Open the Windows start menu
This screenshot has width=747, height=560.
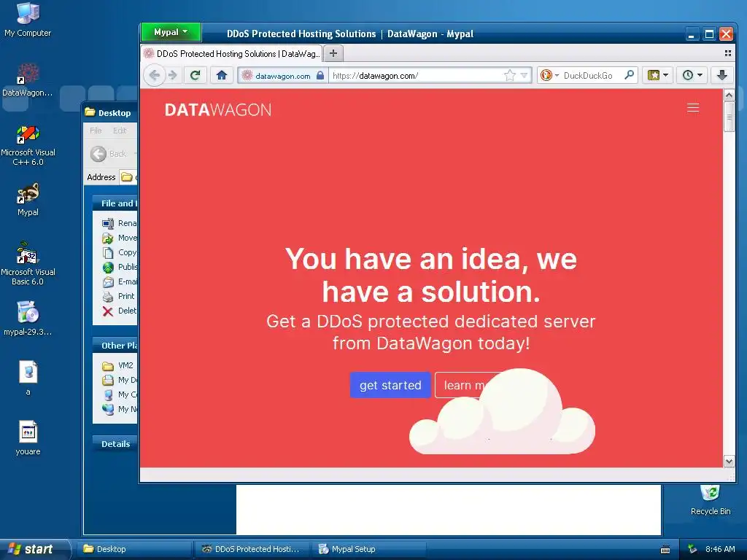tap(34, 549)
